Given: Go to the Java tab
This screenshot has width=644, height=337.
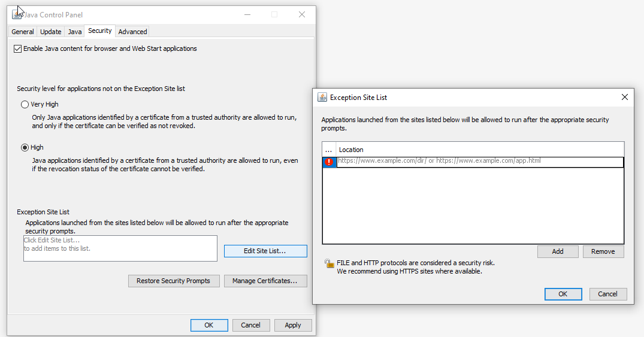Looking at the screenshot, I should click(x=75, y=32).
